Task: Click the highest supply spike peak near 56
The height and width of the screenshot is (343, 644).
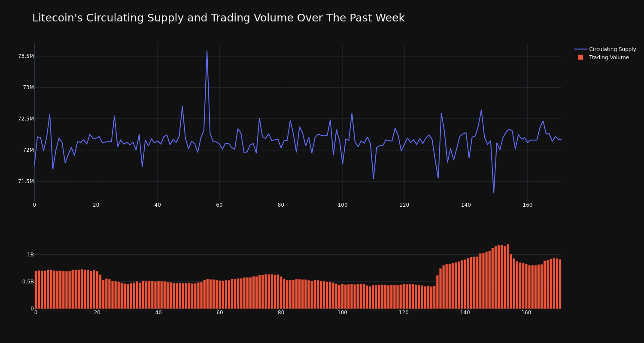Action: click(x=207, y=51)
